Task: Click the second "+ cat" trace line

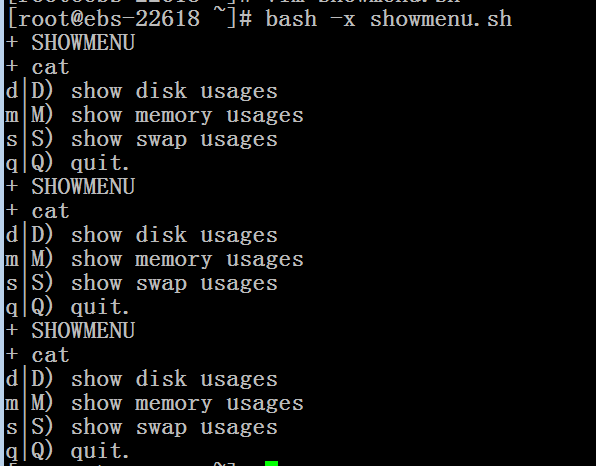Action: (38, 211)
